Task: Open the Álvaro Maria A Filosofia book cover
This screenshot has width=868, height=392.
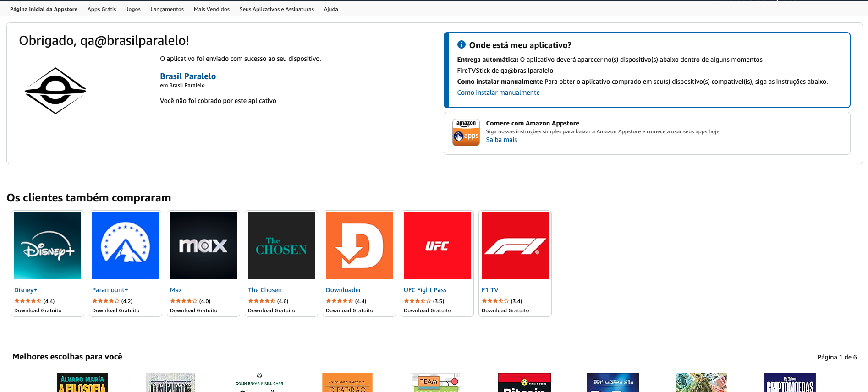Action: [82, 383]
